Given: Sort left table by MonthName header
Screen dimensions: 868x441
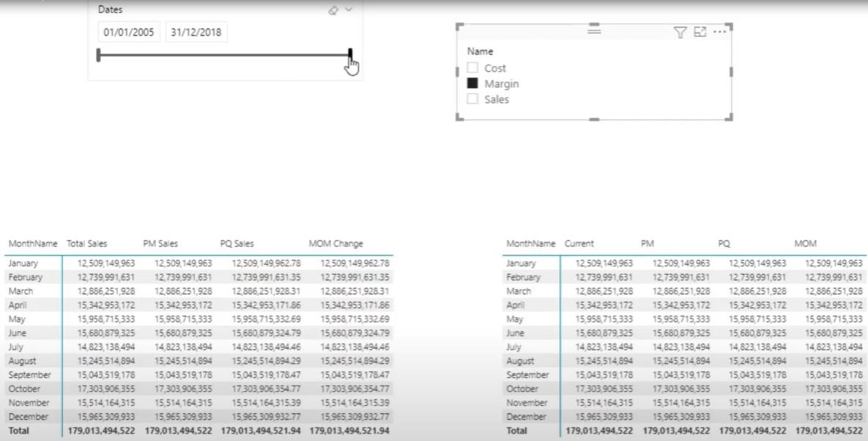Looking at the screenshot, I should point(33,243).
